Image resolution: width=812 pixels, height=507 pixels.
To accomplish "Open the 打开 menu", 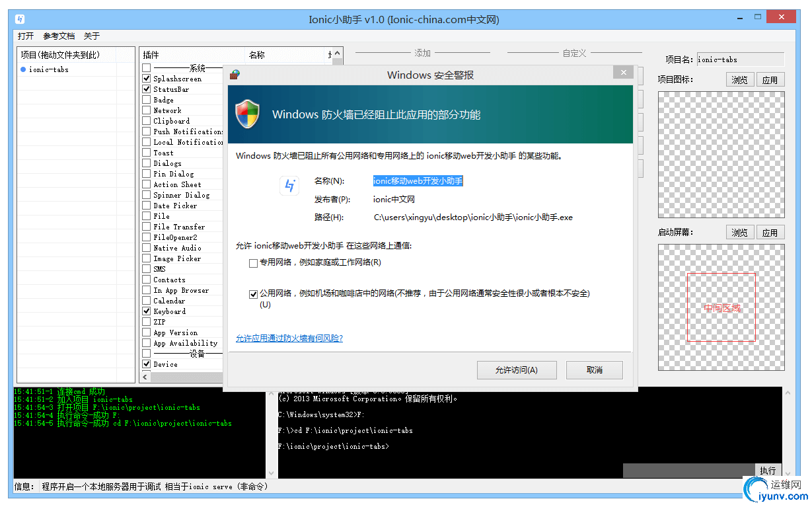I will pyautogui.click(x=26, y=36).
